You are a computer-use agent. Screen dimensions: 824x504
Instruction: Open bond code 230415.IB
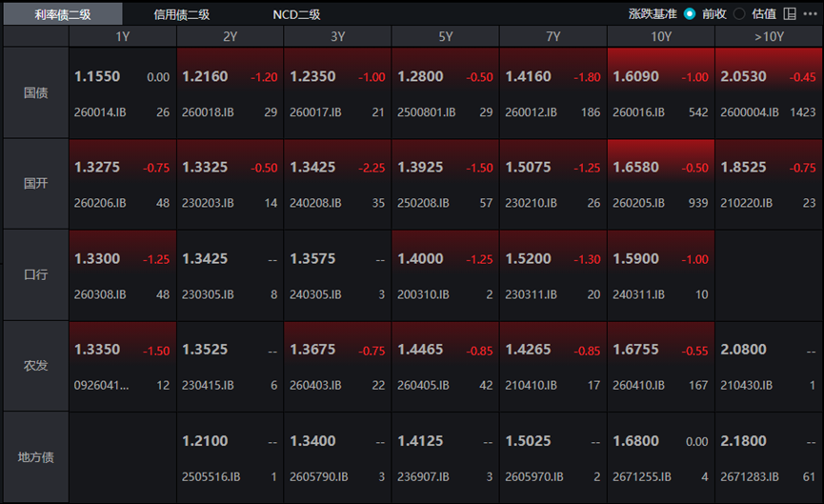tap(208, 386)
